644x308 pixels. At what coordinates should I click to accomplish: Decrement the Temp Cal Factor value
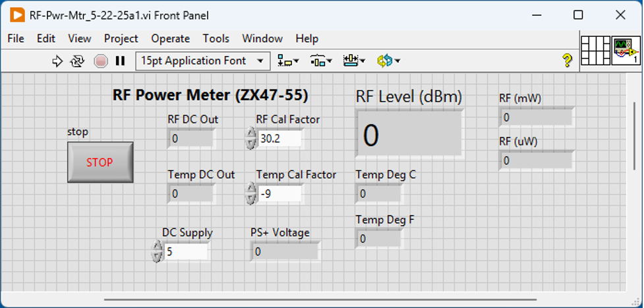click(250, 199)
